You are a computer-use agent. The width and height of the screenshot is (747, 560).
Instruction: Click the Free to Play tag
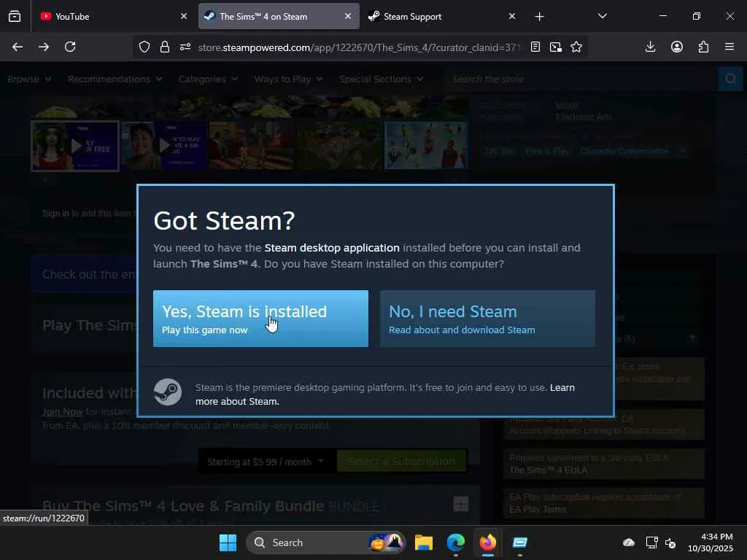coord(547,151)
